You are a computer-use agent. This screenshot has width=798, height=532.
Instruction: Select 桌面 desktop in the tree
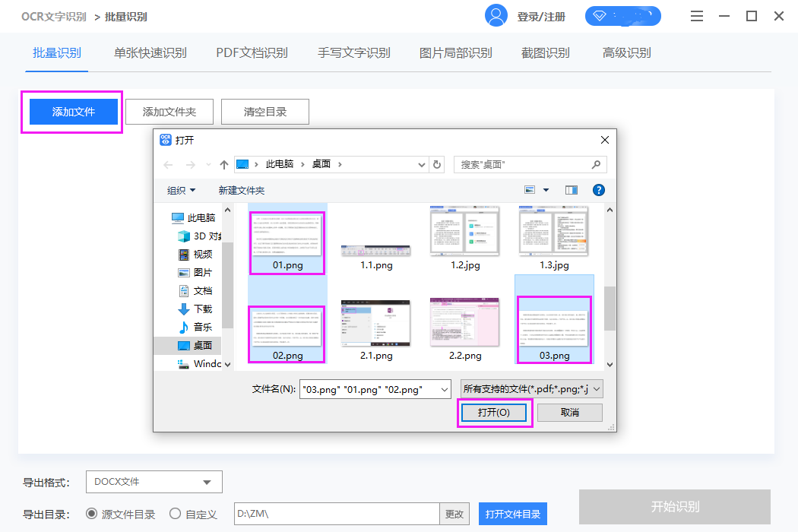point(188,345)
